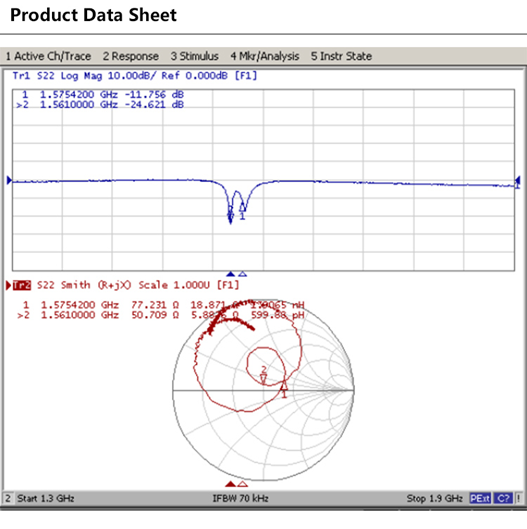Select the Tr2 S22 Smith trace label
Viewport: 527px width, 529px height.
(x=126, y=285)
